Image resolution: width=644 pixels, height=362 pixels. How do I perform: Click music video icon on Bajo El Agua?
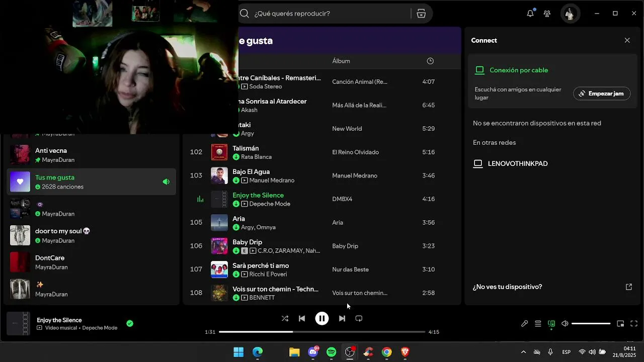(245, 180)
